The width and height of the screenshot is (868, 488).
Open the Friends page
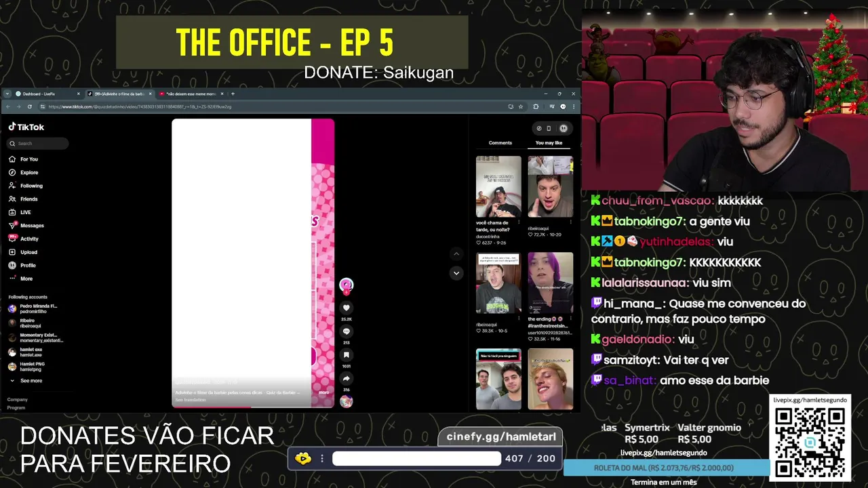(x=24, y=199)
